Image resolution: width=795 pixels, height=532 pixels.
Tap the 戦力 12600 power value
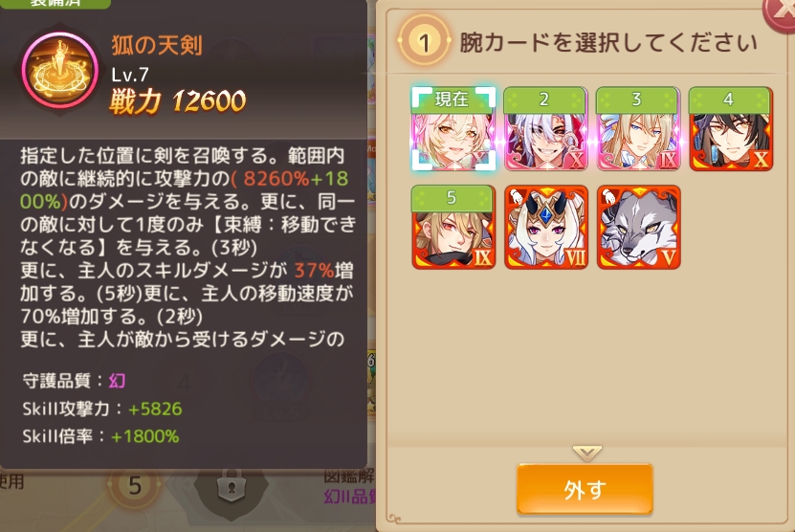click(x=177, y=100)
